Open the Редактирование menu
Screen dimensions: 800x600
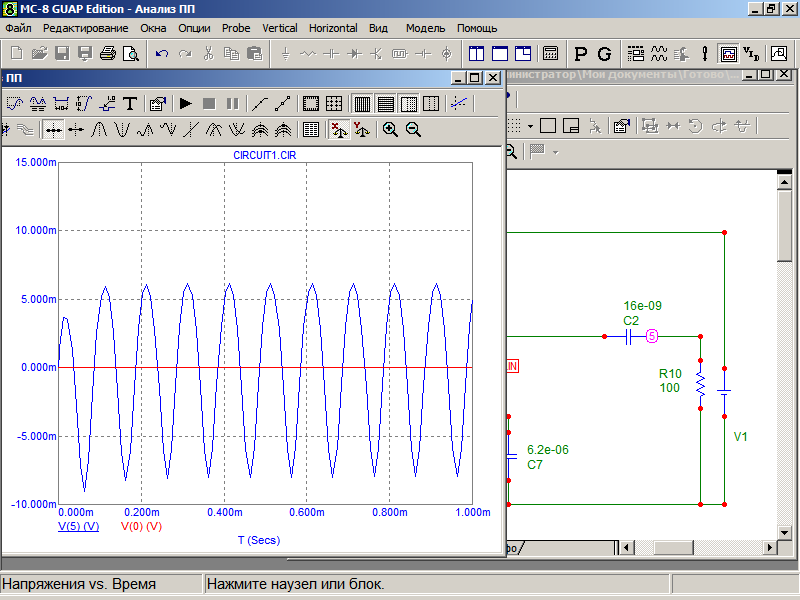pos(85,28)
